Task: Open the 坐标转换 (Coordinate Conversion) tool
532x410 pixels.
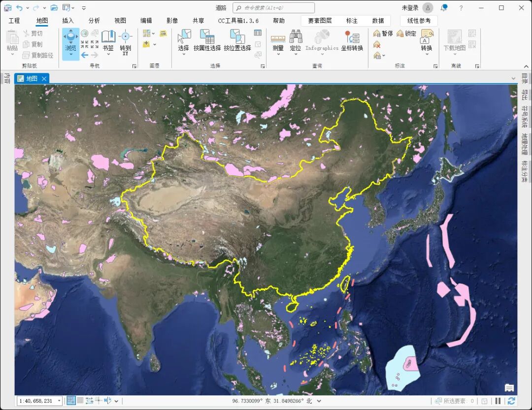Action: (x=352, y=40)
